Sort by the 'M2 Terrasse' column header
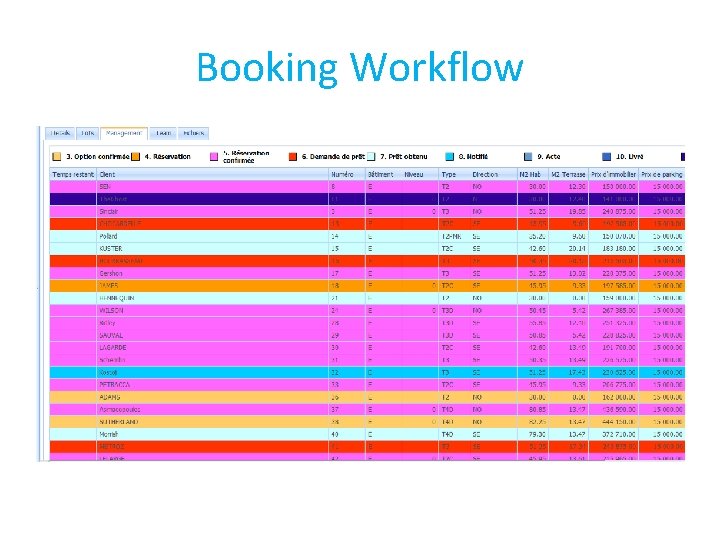The image size is (720, 540). [x=568, y=174]
